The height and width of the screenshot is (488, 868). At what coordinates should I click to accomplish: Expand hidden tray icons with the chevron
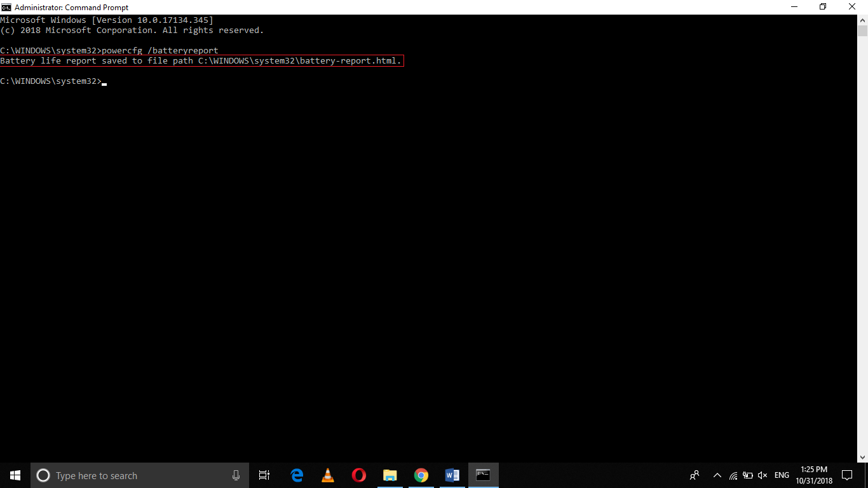click(x=717, y=475)
